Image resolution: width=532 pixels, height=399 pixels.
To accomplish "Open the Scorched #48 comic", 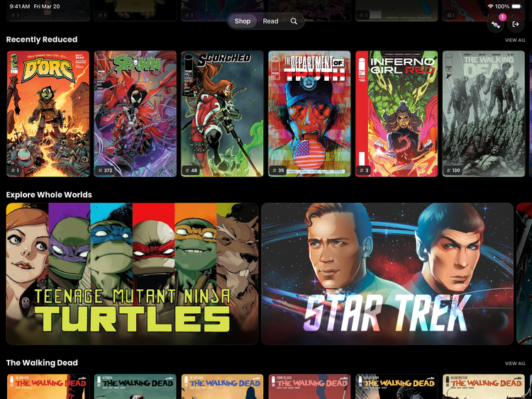I will (222, 113).
